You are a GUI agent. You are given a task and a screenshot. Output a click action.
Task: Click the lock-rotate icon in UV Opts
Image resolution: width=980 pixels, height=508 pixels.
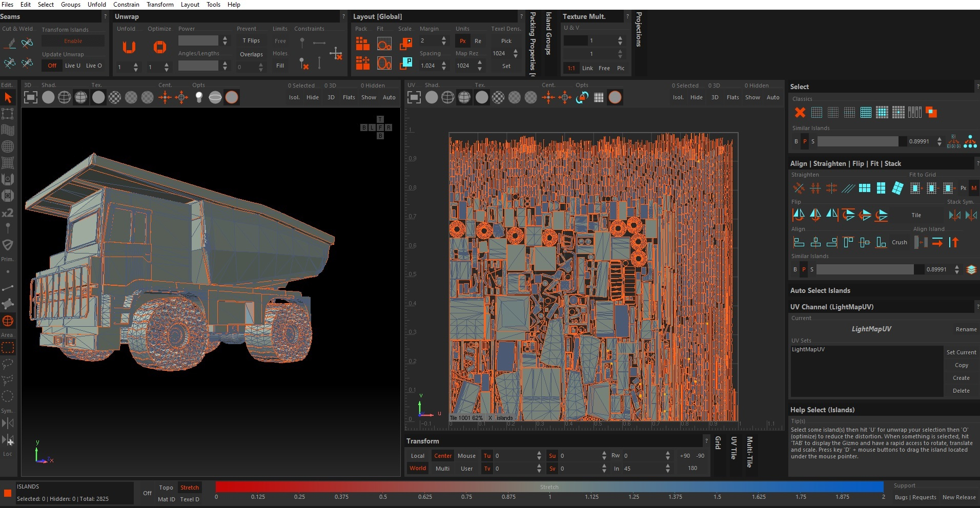click(x=582, y=97)
